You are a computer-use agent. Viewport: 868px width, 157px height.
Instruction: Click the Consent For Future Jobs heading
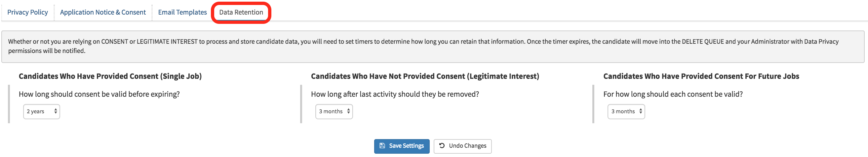coord(701,76)
